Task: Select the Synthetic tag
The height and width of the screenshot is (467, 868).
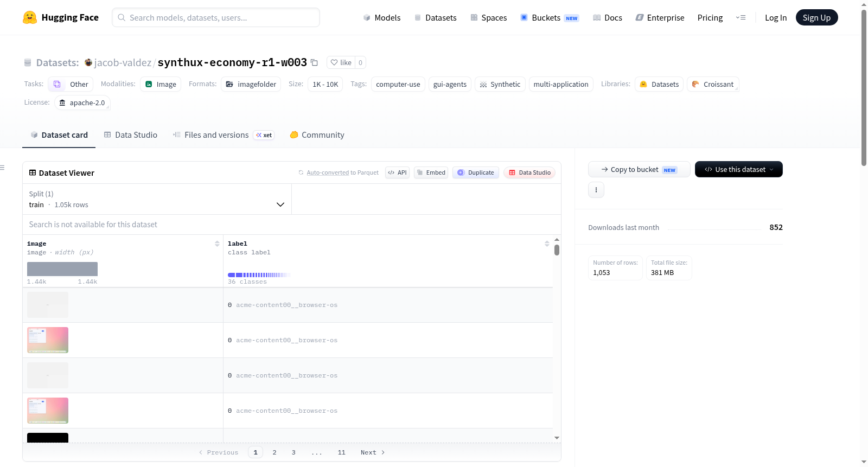Action: coord(500,84)
